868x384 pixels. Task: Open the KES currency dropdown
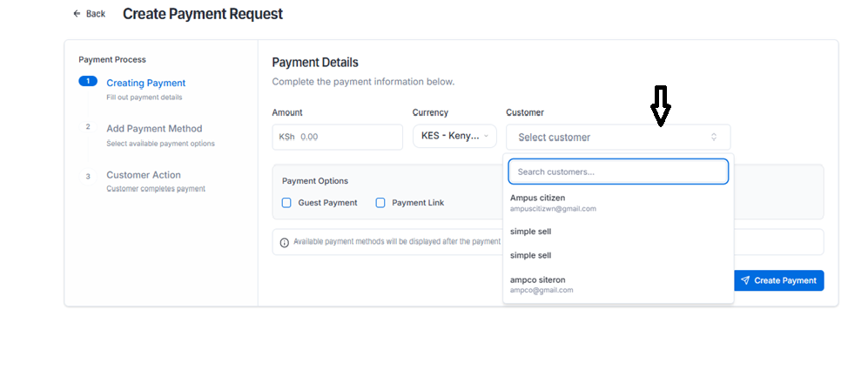453,137
